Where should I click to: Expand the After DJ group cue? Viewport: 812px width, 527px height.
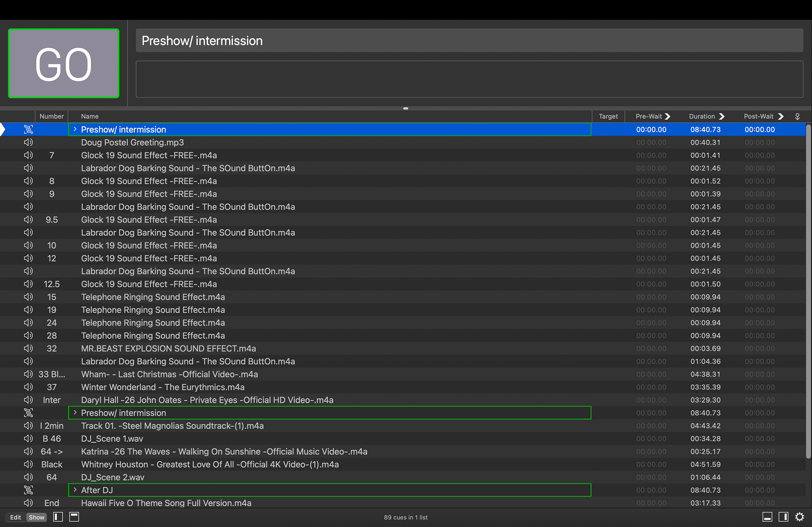tap(75, 490)
